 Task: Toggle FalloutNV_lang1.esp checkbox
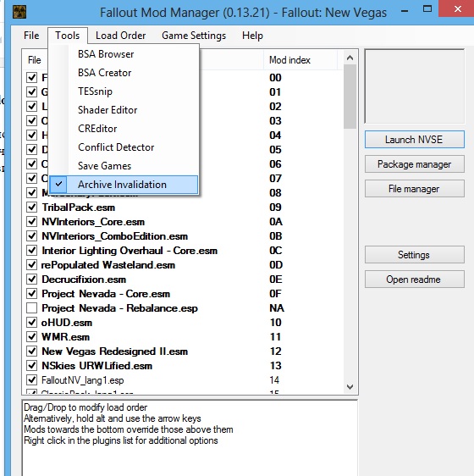[31, 380]
